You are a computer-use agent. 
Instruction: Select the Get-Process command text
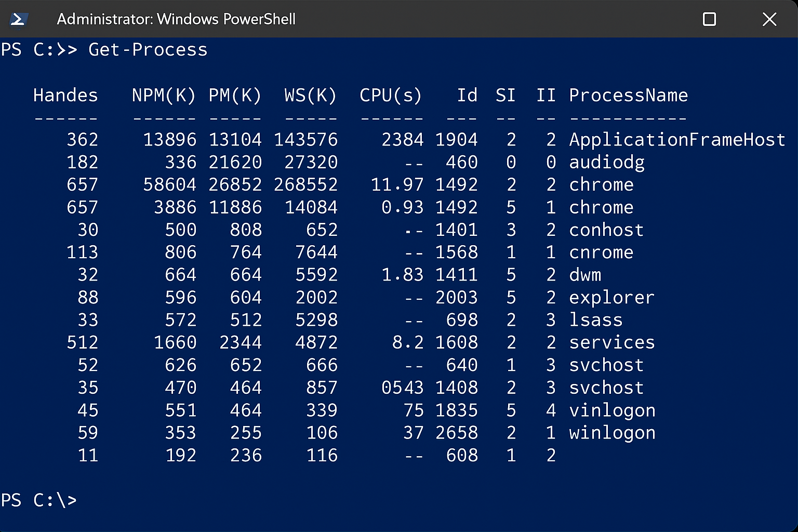click(148, 49)
